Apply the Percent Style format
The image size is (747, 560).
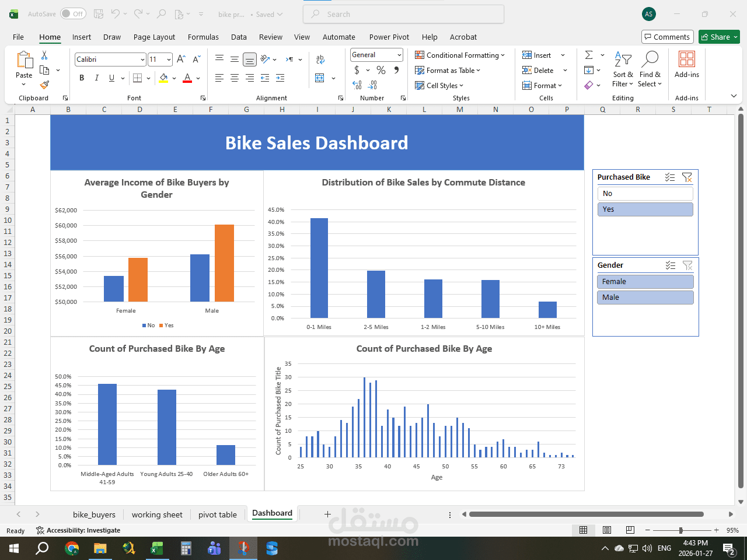[x=380, y=70]
